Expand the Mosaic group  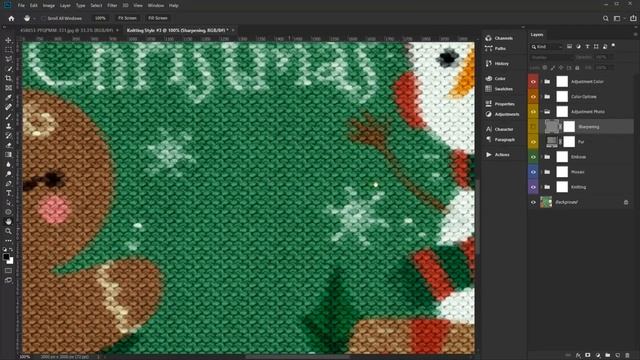542,172
